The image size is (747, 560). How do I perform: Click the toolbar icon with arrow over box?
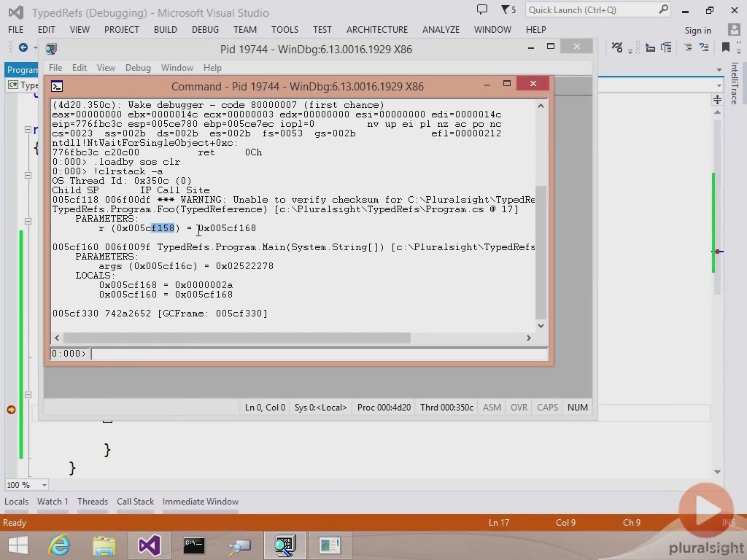coord(650,47)
